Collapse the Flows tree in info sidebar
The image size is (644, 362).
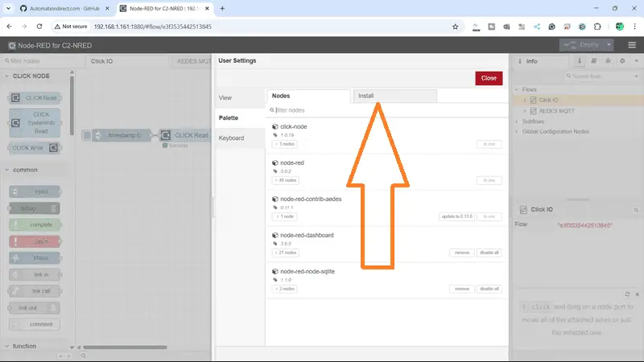[x=517, y=89]
